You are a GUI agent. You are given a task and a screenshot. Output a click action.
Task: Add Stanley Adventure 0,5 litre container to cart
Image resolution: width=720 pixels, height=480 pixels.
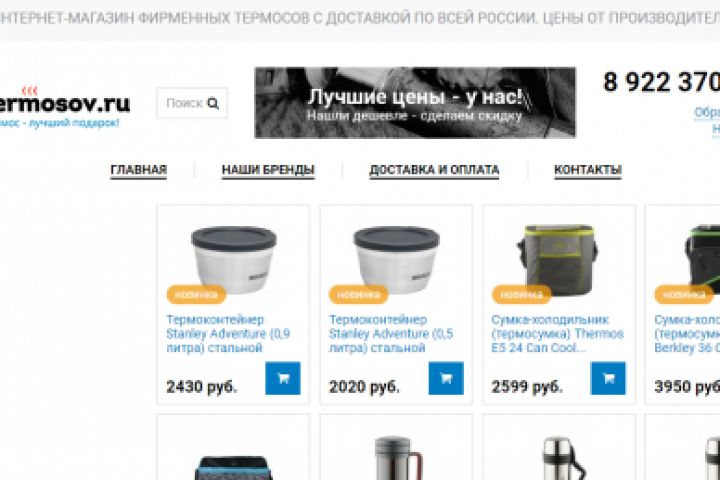pyautogui.click(x=446, y=378)
